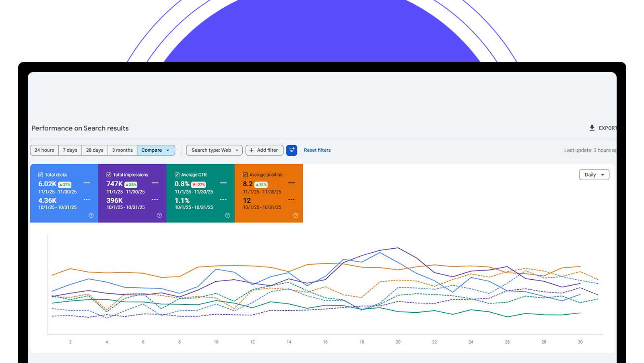Viewport: 644px width, 363px height.
Task: Click the blue filter rows icon
Action: tap(291, 150)
